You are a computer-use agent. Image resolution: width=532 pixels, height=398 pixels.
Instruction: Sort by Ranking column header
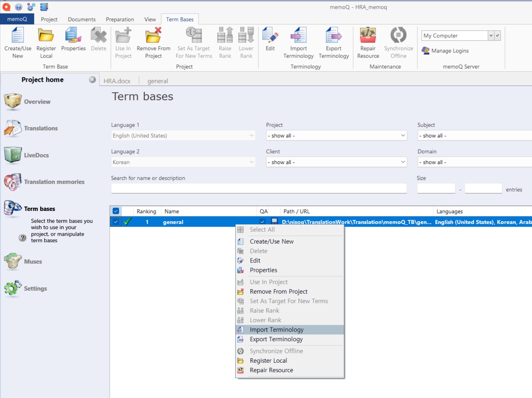click(146, 211)
